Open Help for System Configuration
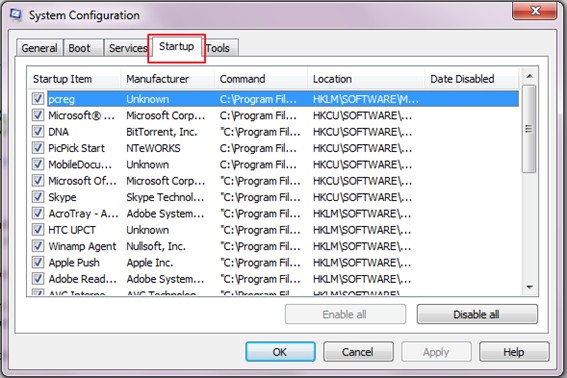 (x=514, y=352)
